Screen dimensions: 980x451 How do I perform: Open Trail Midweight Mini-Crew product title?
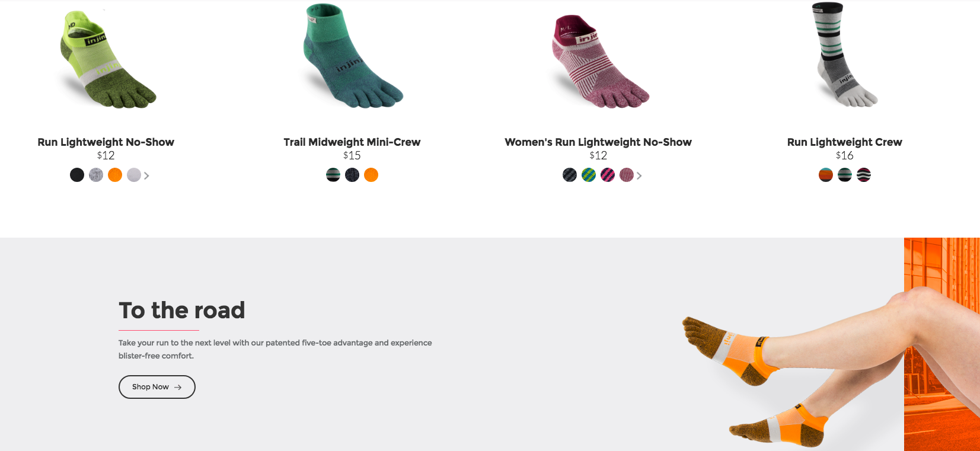point(352,142)
